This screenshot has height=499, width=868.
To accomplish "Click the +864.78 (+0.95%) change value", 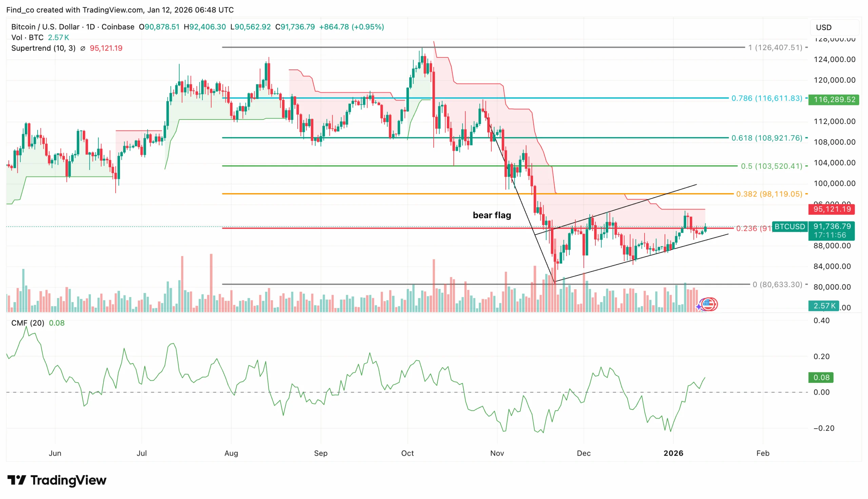I will (x=352, y=27).
